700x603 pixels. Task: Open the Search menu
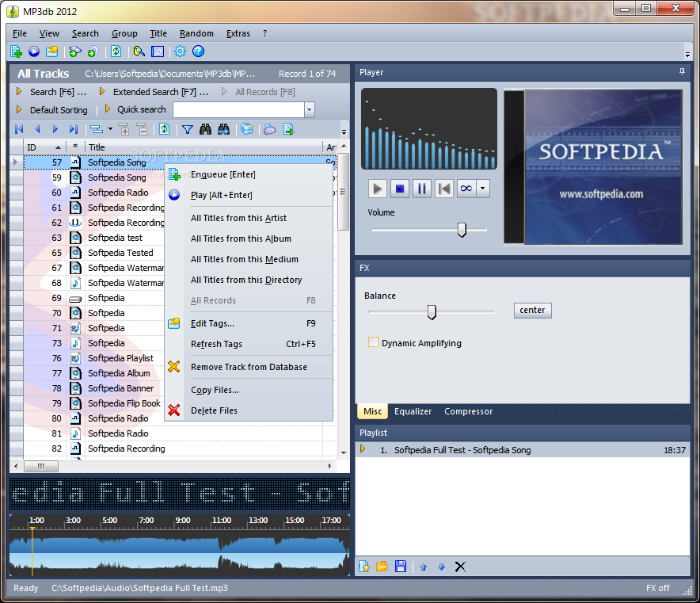[86, 33]
